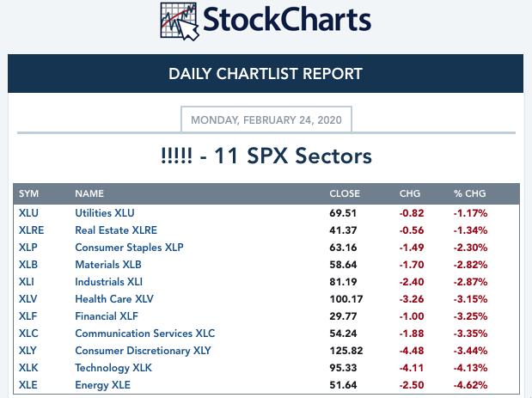
Task: Open the XLRE symbol link
Action: pos(31,230)
